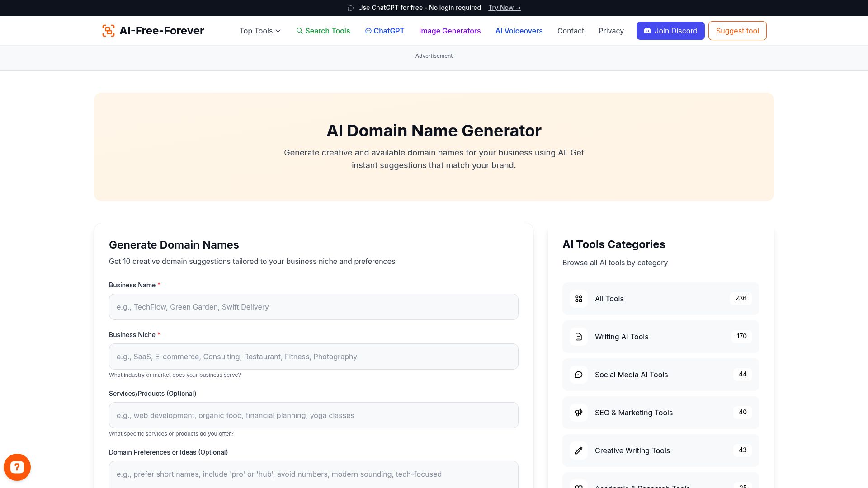Open the help chat bubble in the corner
The image size is (868, 488).
[x=17, y=467]
